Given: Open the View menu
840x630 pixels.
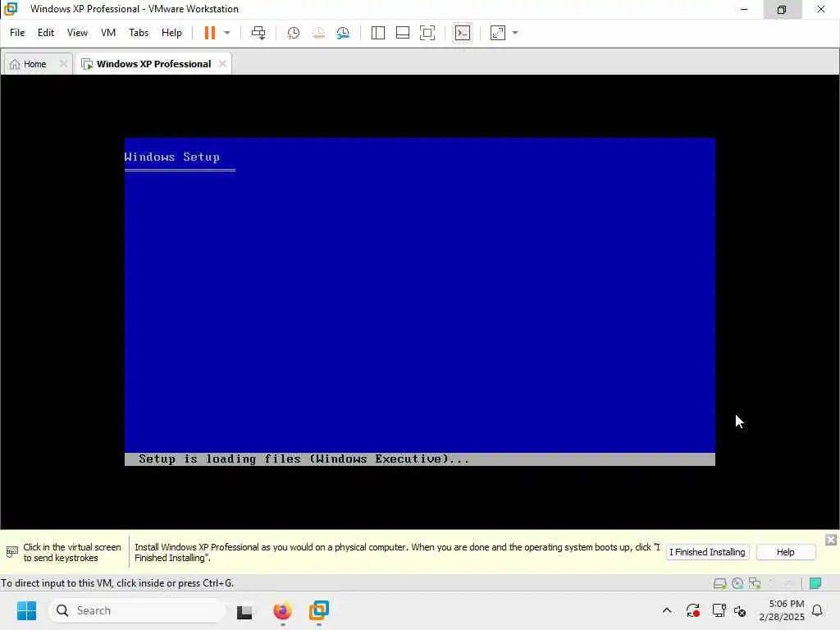Looking at the screenshot, I should click(x=77, y=33).
